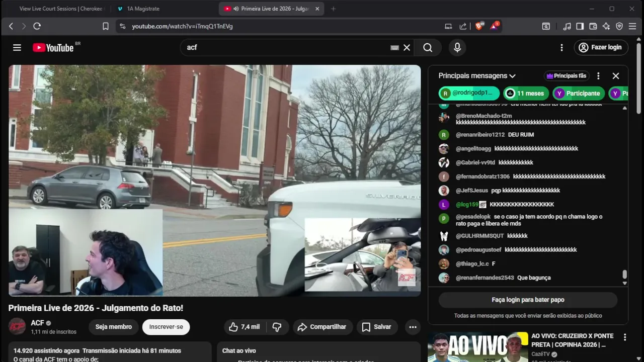
Task: Open options for Cruzeiro recommended video
Action: [625, 337]
